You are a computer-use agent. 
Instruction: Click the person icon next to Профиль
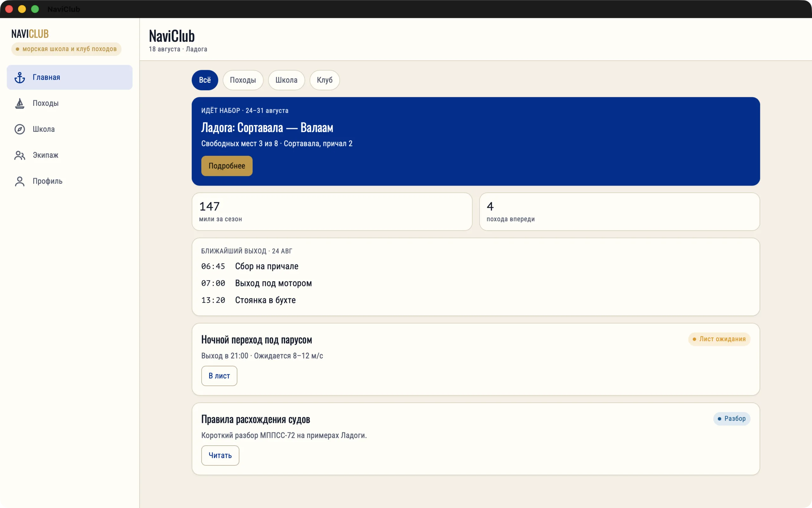(20, 181)
